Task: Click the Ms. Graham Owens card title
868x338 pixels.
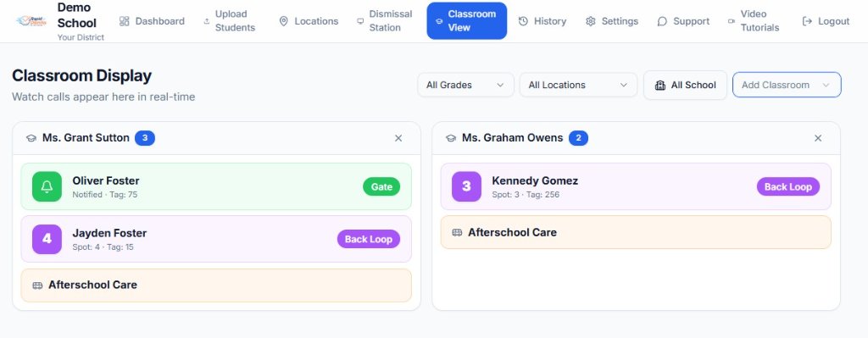Action: point(513,138)
